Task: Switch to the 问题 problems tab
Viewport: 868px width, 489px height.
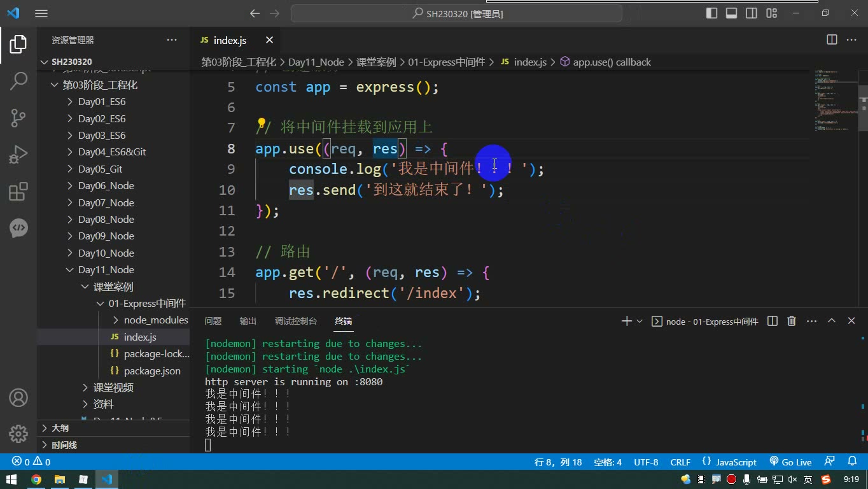Action: tap(213, 321)
